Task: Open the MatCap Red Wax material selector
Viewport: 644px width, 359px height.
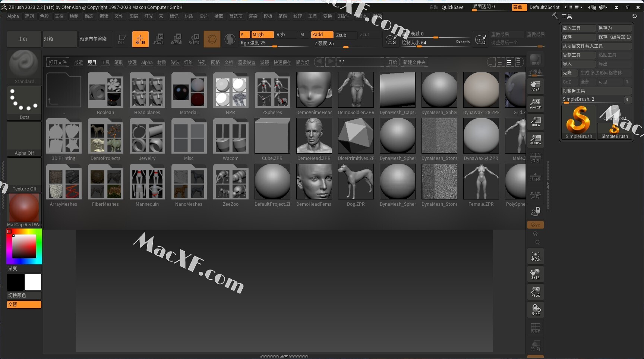Action: 24,211
